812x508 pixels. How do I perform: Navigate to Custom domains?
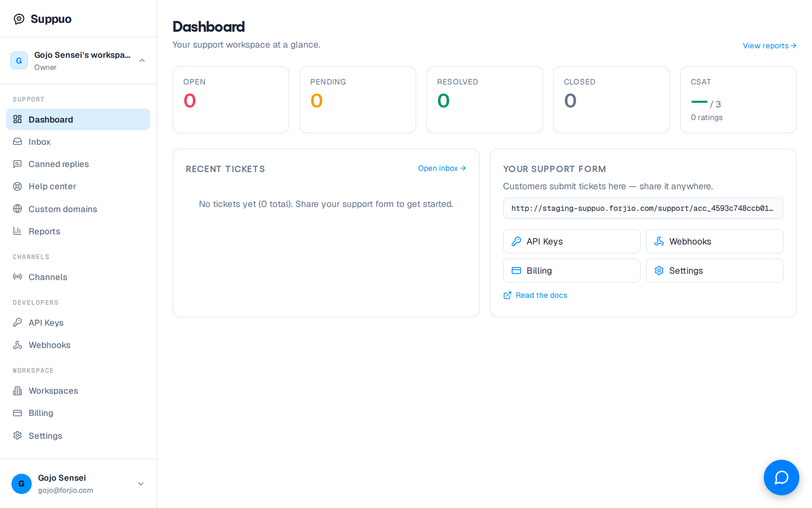[x=78, y=209]
